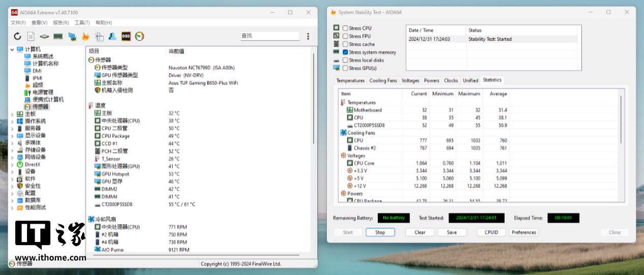
Task: Click the sensor gauge icon in toolbar
Action: click(x=139, y=36)
